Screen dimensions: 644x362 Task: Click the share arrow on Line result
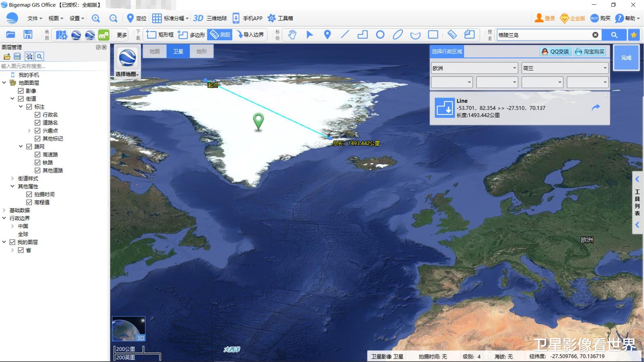click(x=596, y=108)
